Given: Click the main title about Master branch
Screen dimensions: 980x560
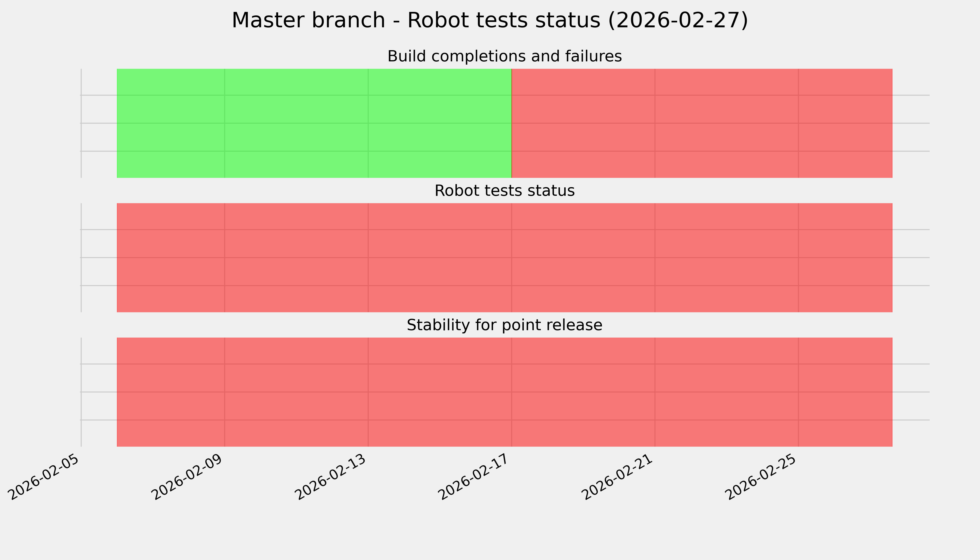Looking at the screenshot, I should [490, 20].
